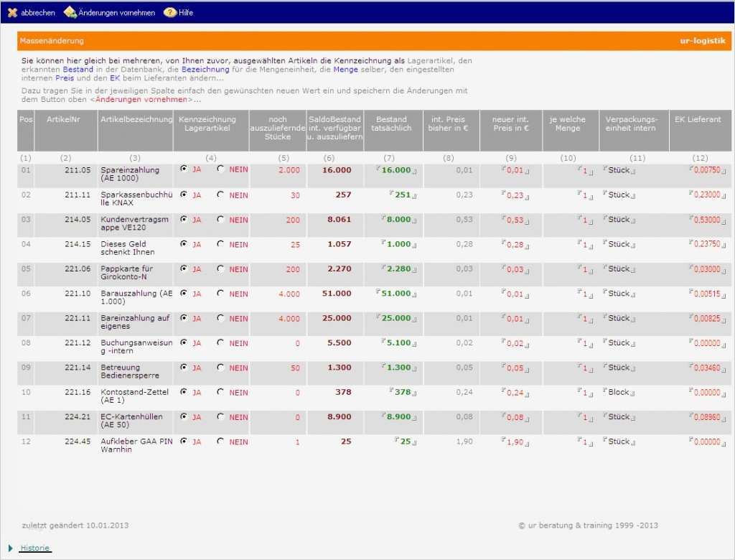Edit neuer int. Preis 0,53

[515, 220]
